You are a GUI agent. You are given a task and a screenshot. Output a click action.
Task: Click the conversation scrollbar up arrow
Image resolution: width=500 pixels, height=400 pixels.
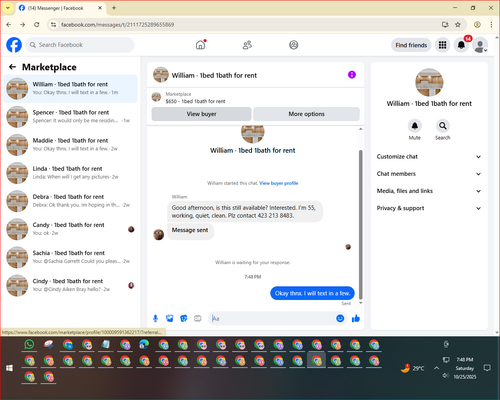pyautogui.click(x=360, y=129)
